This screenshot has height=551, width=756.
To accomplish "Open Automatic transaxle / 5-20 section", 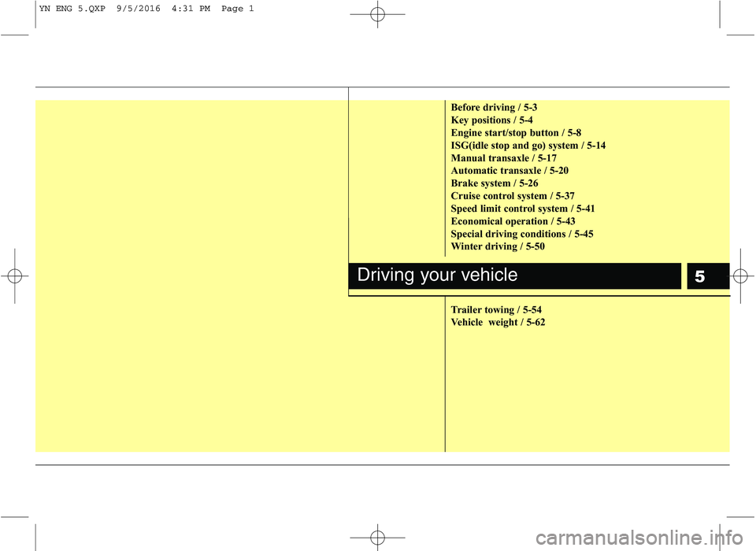I will point(510,171).
